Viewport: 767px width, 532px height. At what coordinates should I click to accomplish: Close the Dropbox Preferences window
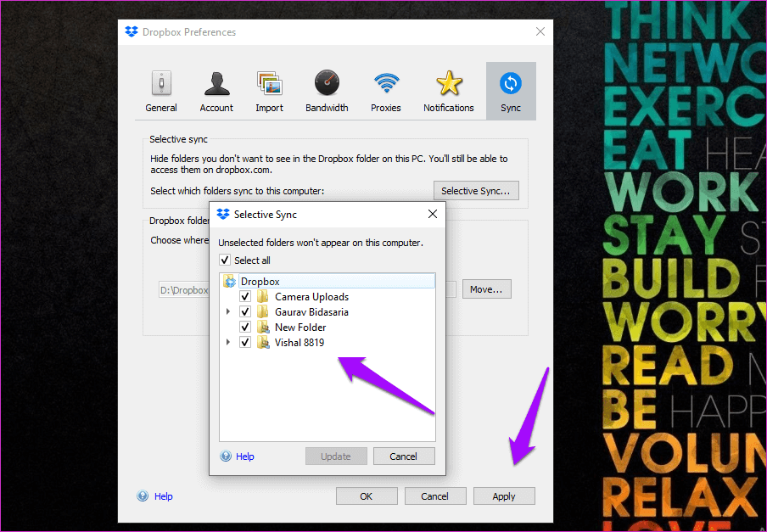pyautogui.click(x=540, y=31)
